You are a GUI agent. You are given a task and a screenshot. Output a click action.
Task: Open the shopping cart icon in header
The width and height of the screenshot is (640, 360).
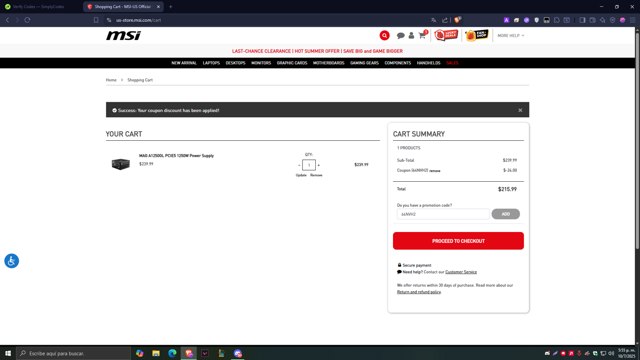point(422,36)
